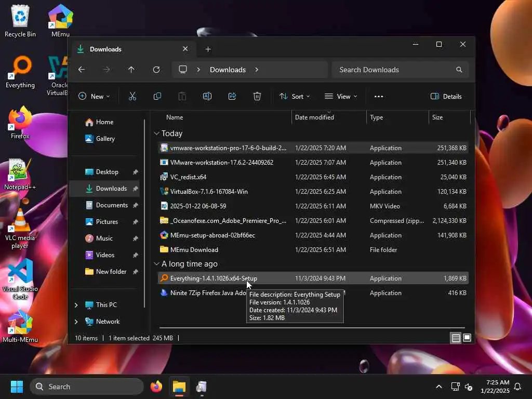Open the See more three-dots menu
Viewport: 532px width, 399px height.
coord(379,96)
